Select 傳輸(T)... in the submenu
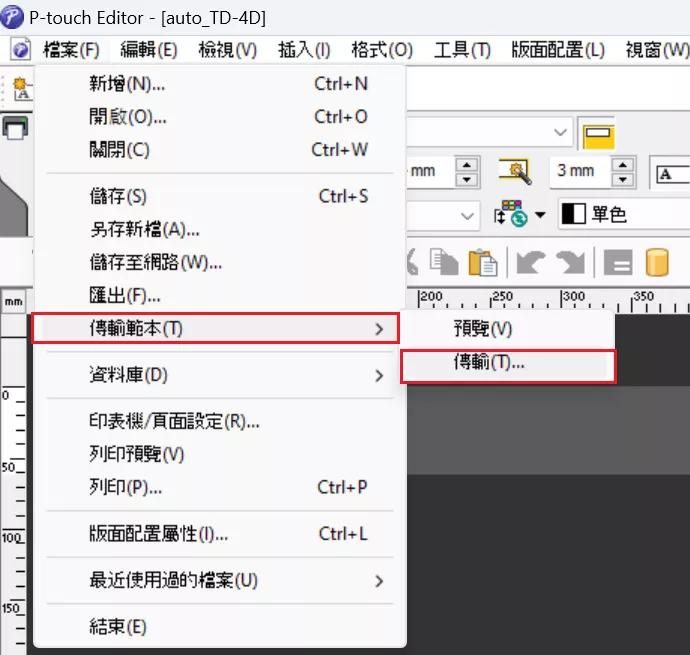This screenshot has width=690, height=655. (507, 365)
